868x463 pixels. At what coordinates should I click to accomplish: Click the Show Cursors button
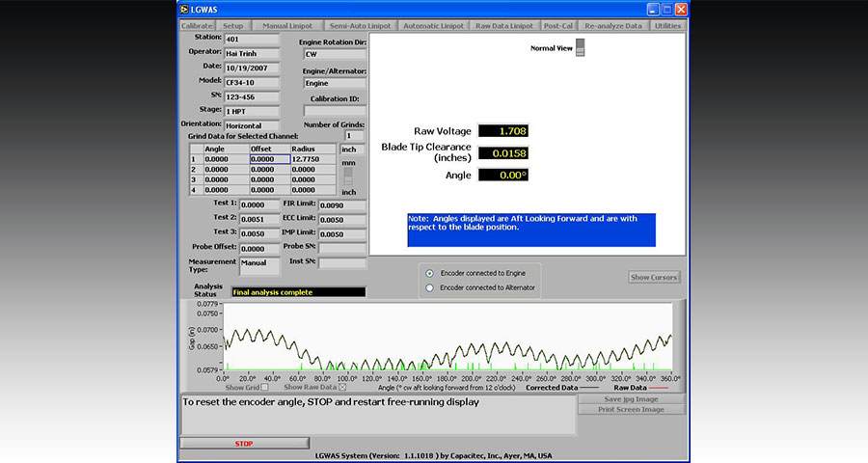(654, 277)
